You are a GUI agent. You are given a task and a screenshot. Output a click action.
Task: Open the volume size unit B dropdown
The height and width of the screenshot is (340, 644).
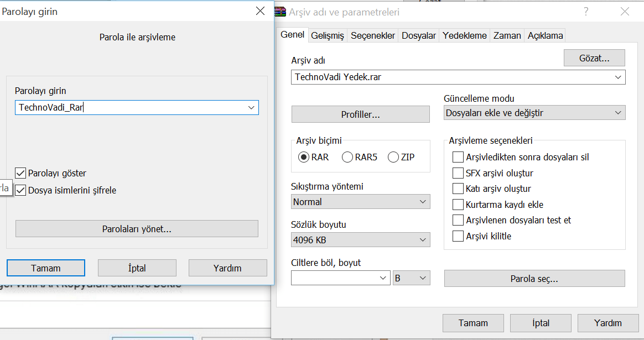[x=411, y=278]
